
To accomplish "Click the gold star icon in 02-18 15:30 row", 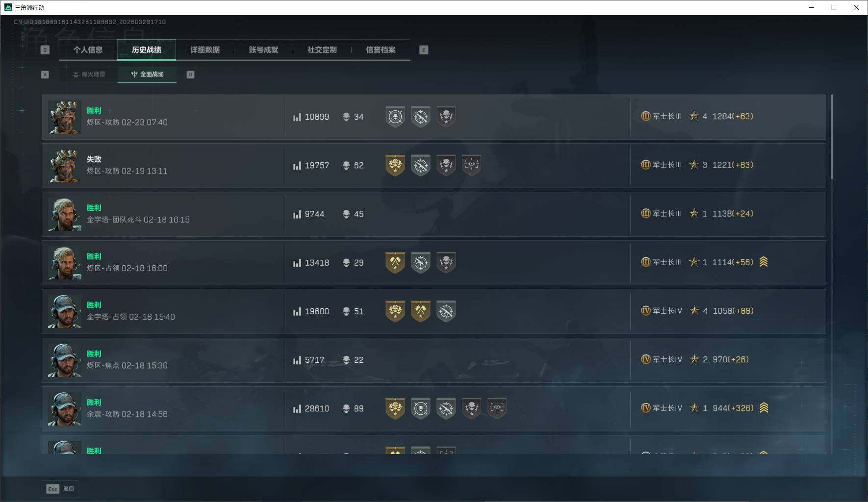I will (x=694, y=359).
